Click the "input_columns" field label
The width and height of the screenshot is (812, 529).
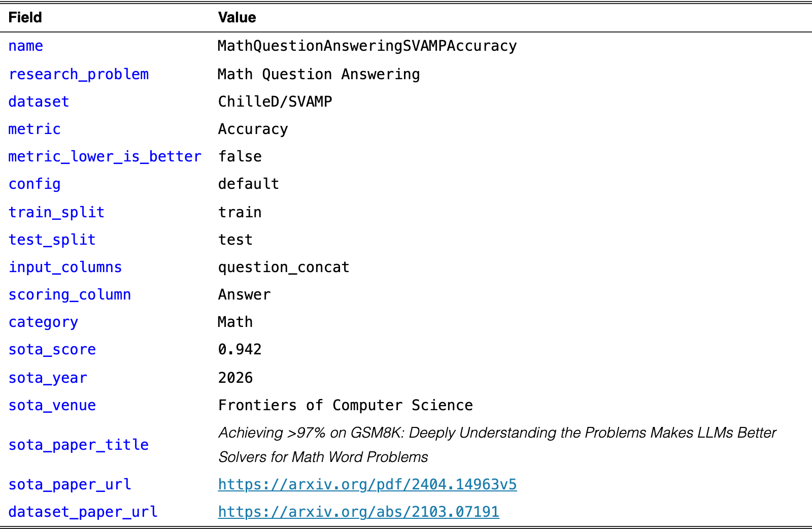coord(65,267)
